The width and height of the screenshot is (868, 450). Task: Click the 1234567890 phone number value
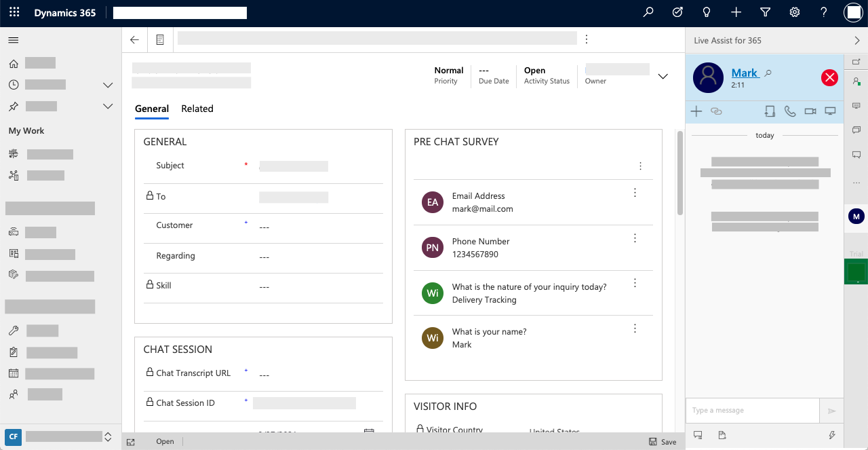tap(475, 255)
